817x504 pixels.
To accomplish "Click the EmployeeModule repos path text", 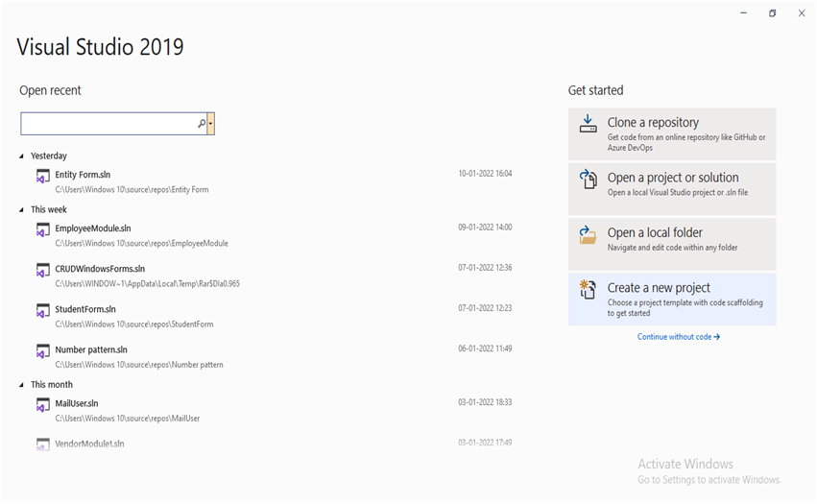I will click(142, 244).
